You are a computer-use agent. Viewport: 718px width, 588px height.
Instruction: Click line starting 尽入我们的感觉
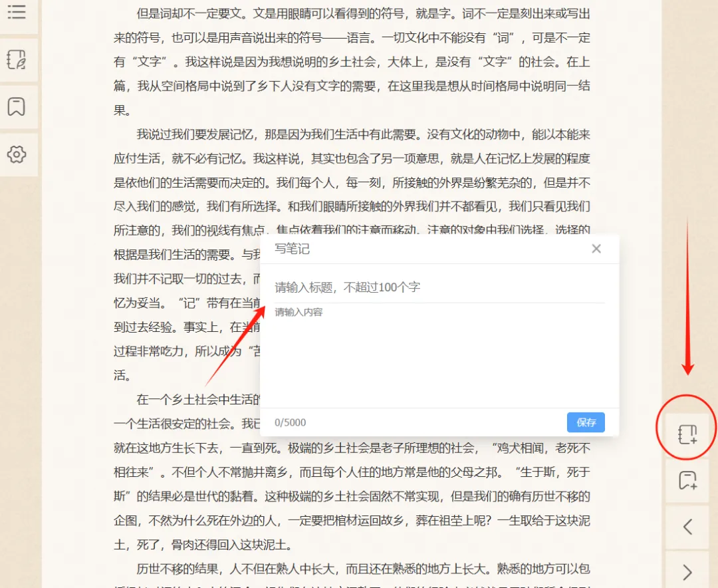352,206
